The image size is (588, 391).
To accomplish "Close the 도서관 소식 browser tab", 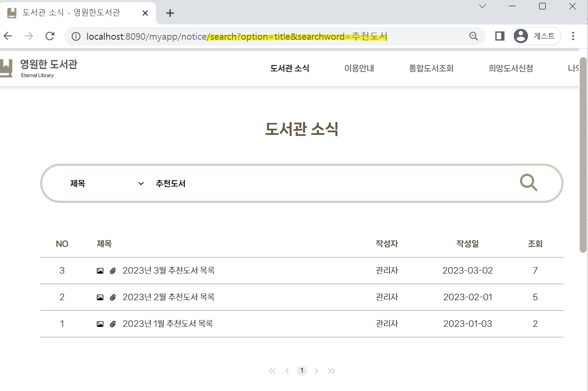I will click(146, 13).
